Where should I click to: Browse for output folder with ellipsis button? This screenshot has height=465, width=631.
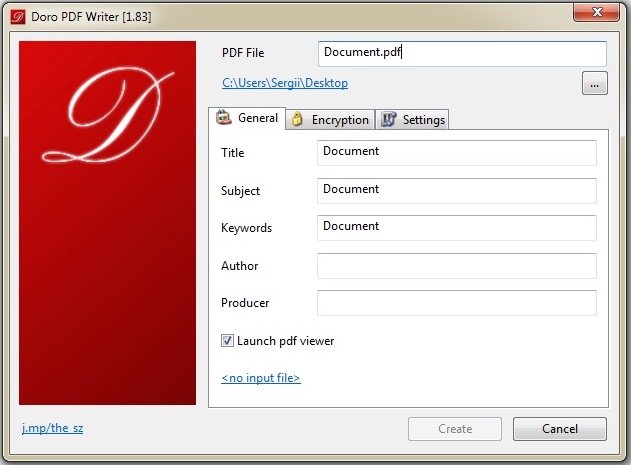tap(595, 84)
